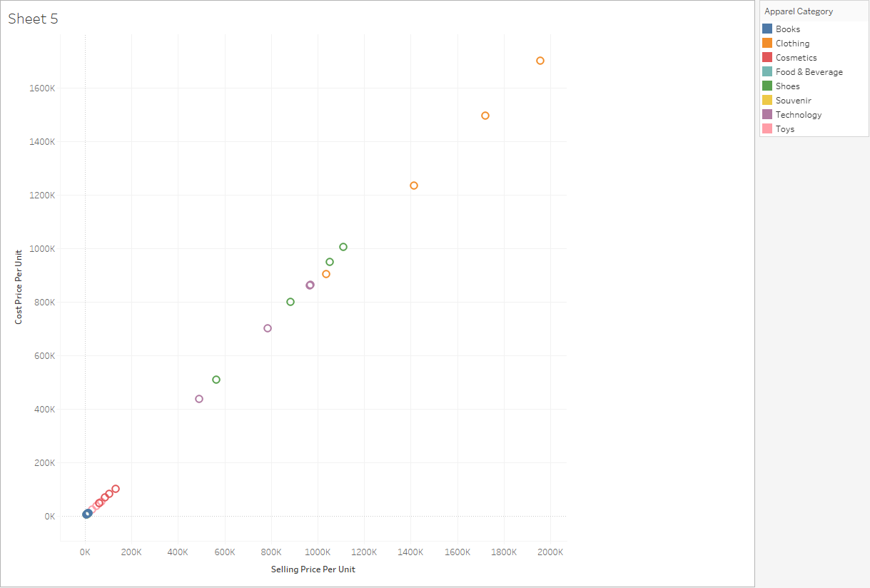The width and height of the screenshot is (870, 588).
Task: Select the Cost Price Per Unit axis title
Action: coord(19,285)
